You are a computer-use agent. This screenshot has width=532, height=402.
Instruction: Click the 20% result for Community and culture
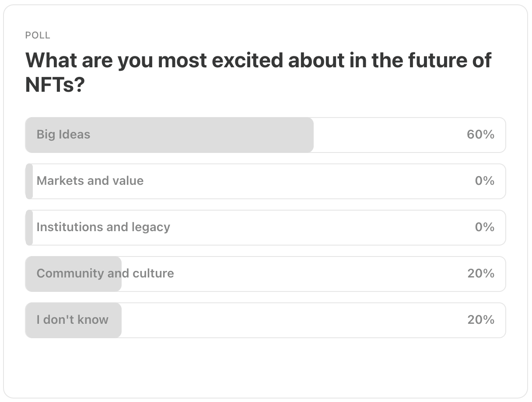(x=480, y=274)
